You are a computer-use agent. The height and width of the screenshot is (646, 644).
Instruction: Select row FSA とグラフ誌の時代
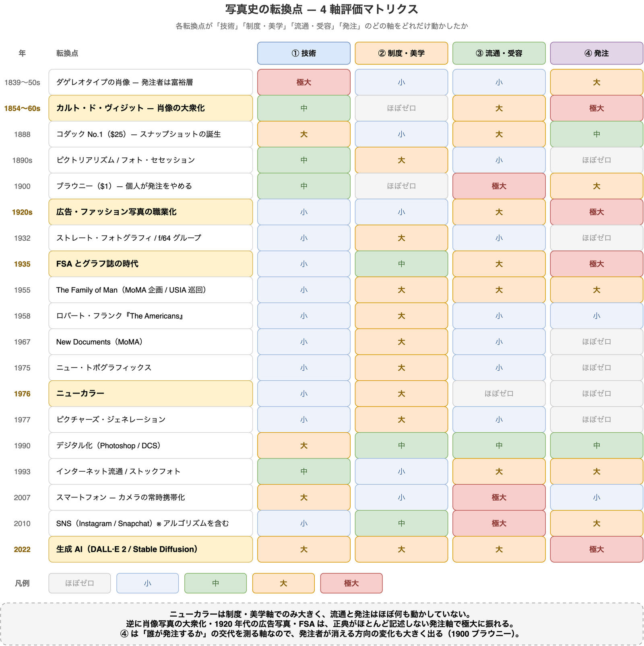tap(151, 264)
